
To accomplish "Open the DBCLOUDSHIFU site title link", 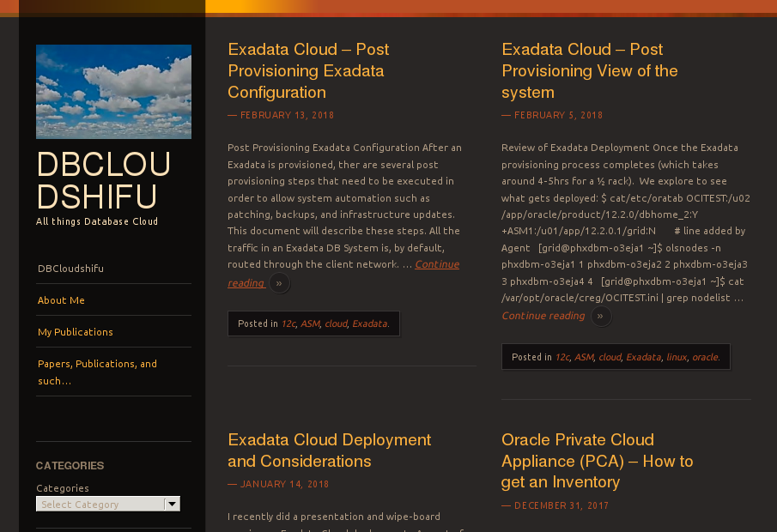I will [103, 180].
